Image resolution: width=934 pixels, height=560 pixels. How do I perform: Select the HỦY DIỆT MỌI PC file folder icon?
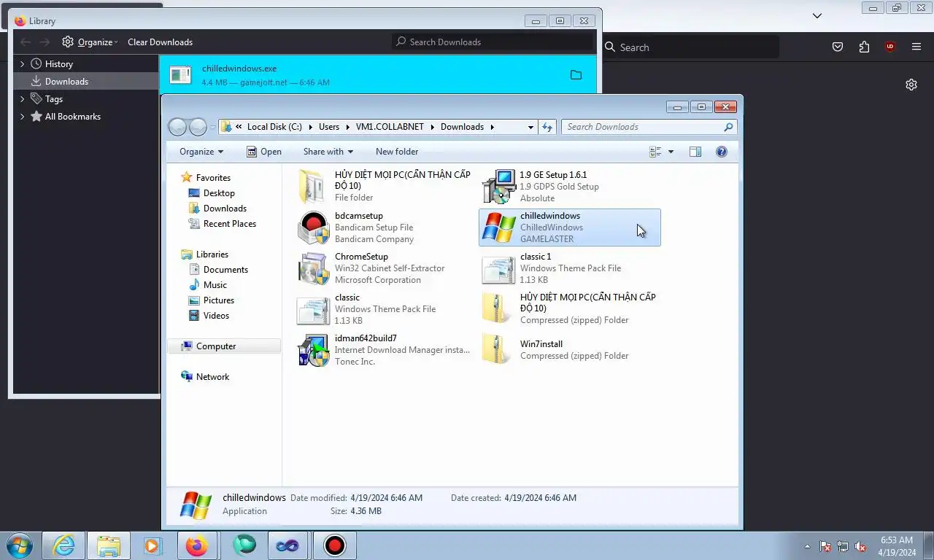[314, 187]
